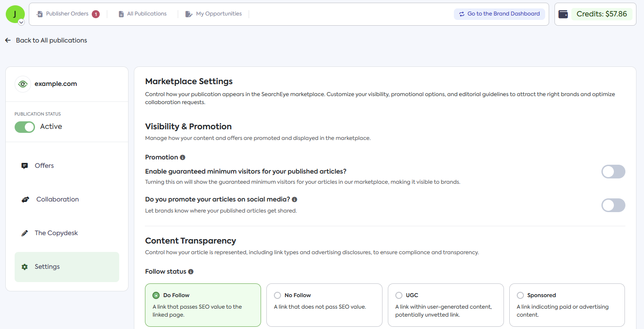Click the Publisher Orders notification badge
Image resolution: width=644 pixels, height=329 pixels.
pos(96,14)
